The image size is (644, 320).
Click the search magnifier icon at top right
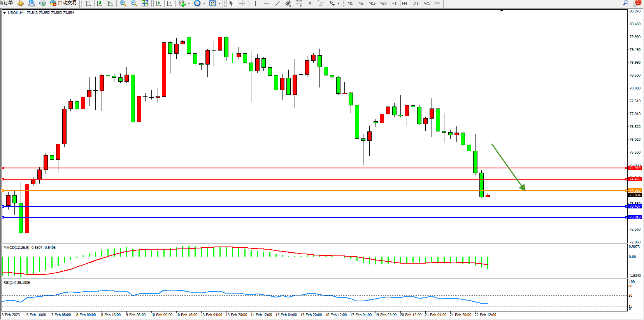[x=626, y=3]
